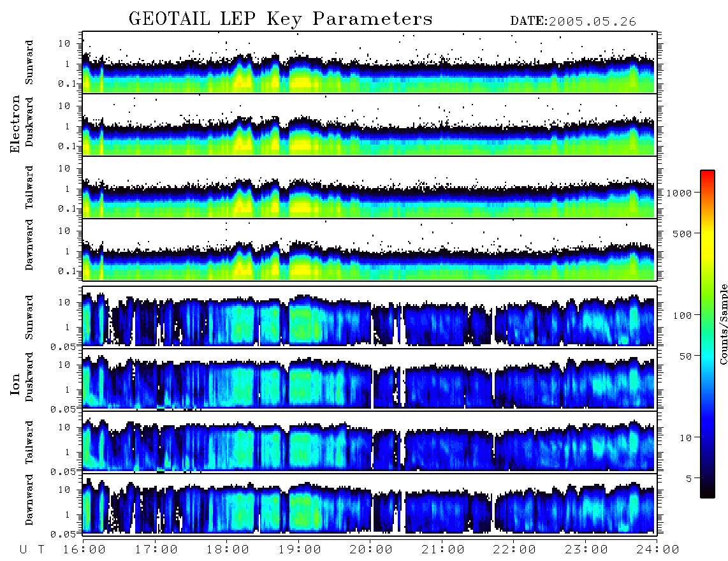Select the Electron Duskward spectrogram panel
This screenshot has height=561, width=728.
(x=370, y=124)
